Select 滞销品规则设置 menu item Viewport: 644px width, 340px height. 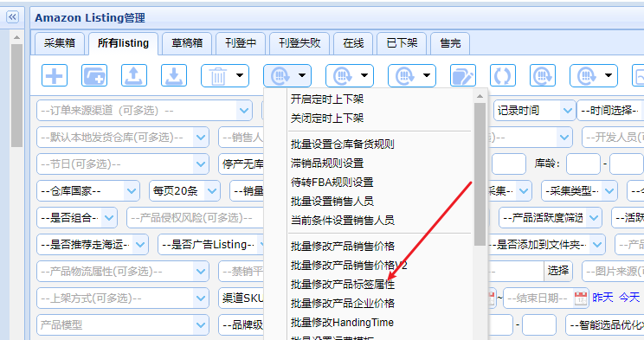click(327, 164)
